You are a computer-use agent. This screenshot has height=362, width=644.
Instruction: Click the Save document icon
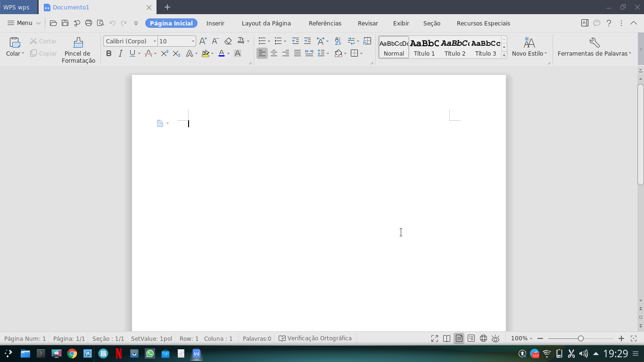[65, 23]
